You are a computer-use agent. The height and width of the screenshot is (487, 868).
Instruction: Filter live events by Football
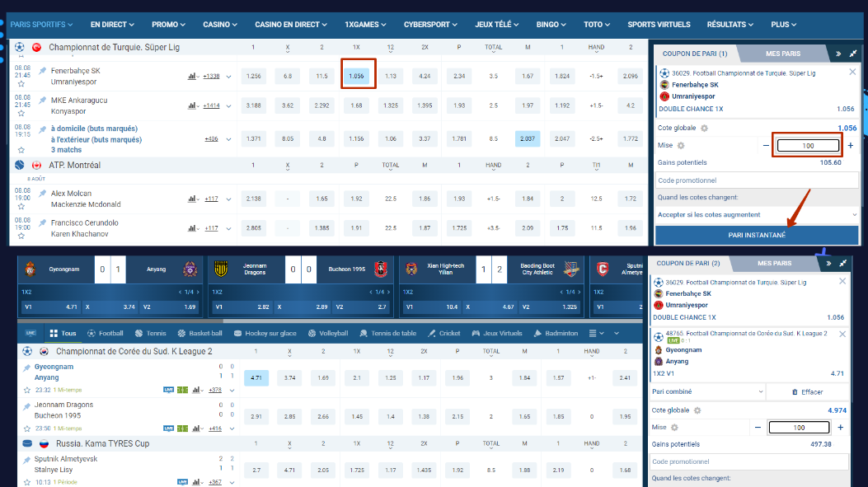coord(106,333)
